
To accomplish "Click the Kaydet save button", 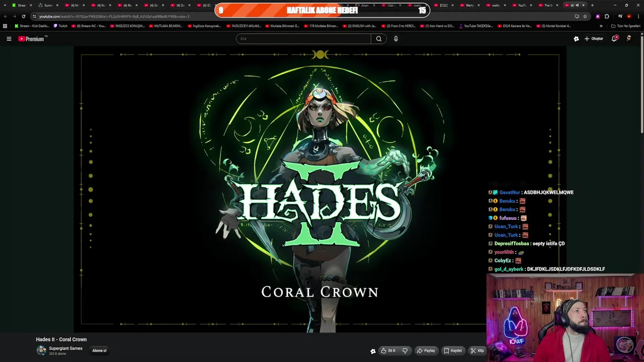I will coord(453,350).
